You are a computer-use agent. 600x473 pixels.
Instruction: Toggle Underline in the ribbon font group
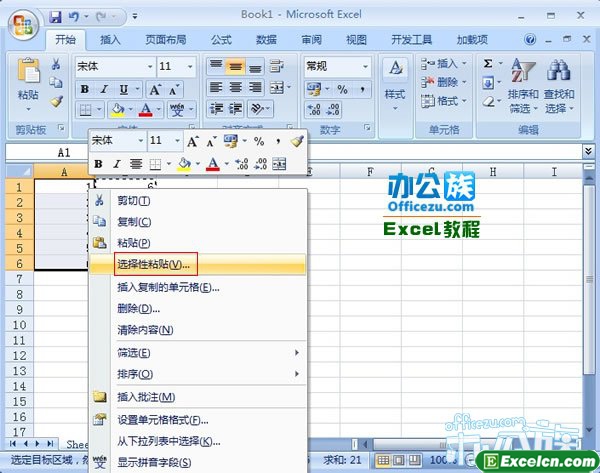(124, 90)
